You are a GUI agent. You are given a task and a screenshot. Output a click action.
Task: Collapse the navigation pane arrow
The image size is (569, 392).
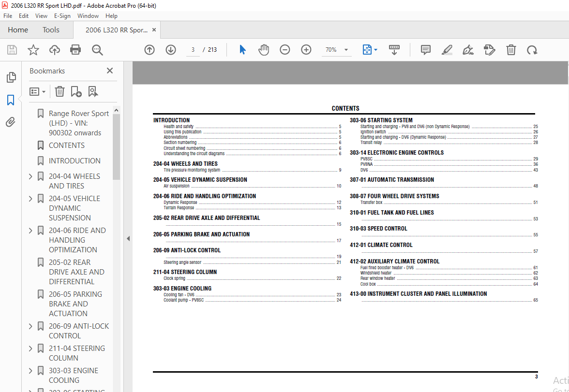point(128,239)
